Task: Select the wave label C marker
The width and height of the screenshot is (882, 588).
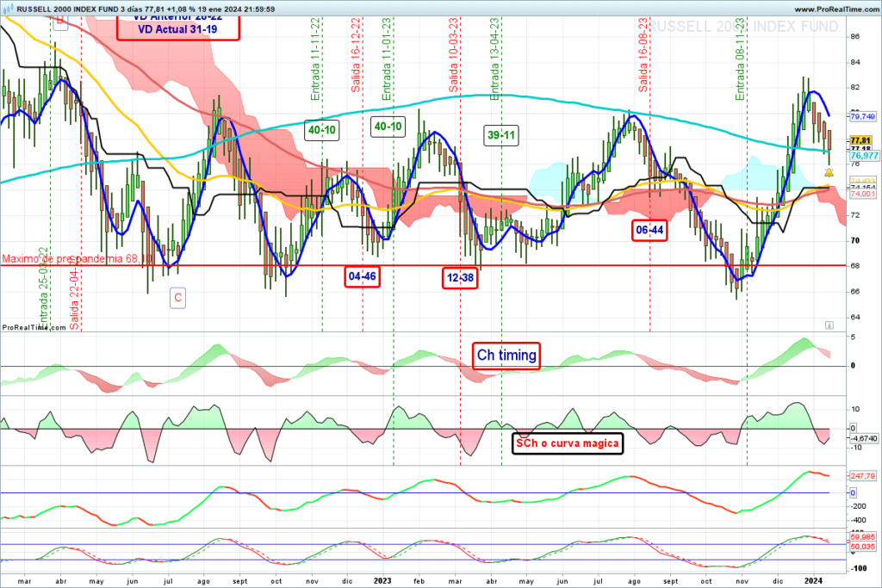Action: point(177,298)
